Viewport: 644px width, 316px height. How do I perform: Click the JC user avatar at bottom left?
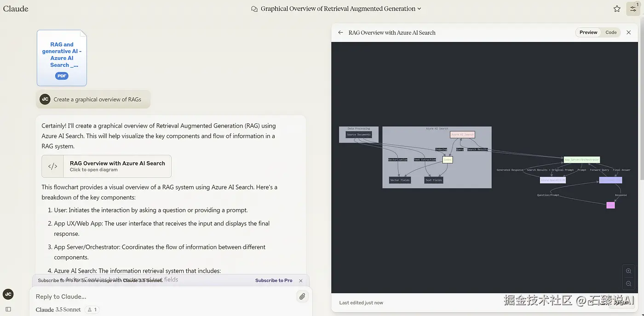[8, 294]
